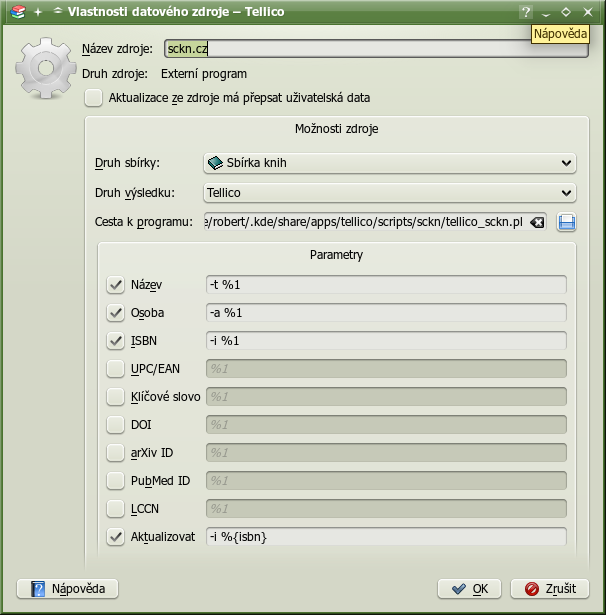Enable overwrite user data on update checkbox
The height and width of the screenshot is (615, 606).
point(93,98)
